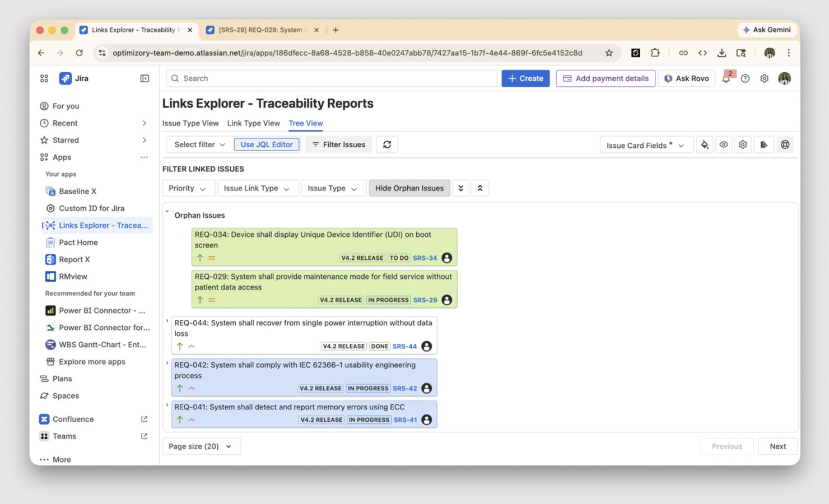Open Jira settings gear in top bar

(x=764, y=78)
